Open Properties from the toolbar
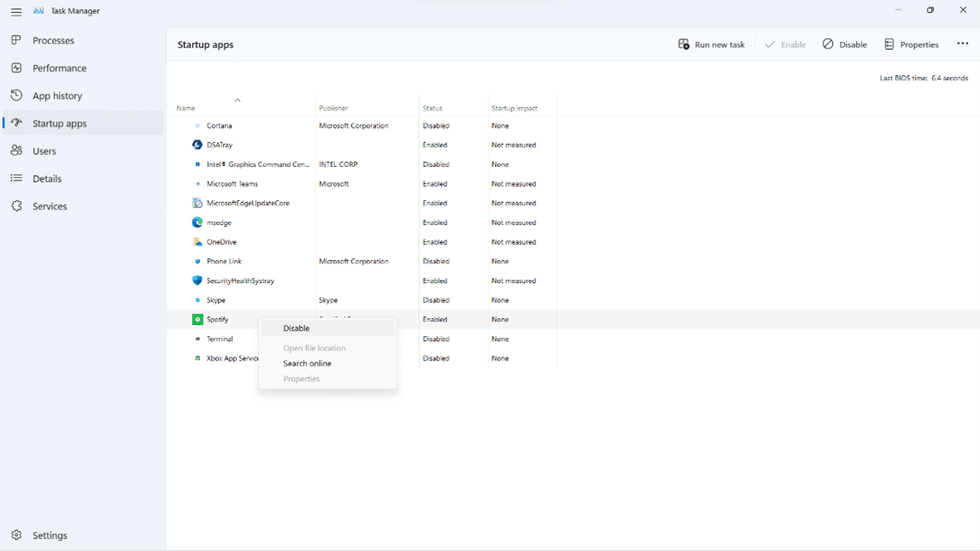The image size is (980, 551). point(912,44)
